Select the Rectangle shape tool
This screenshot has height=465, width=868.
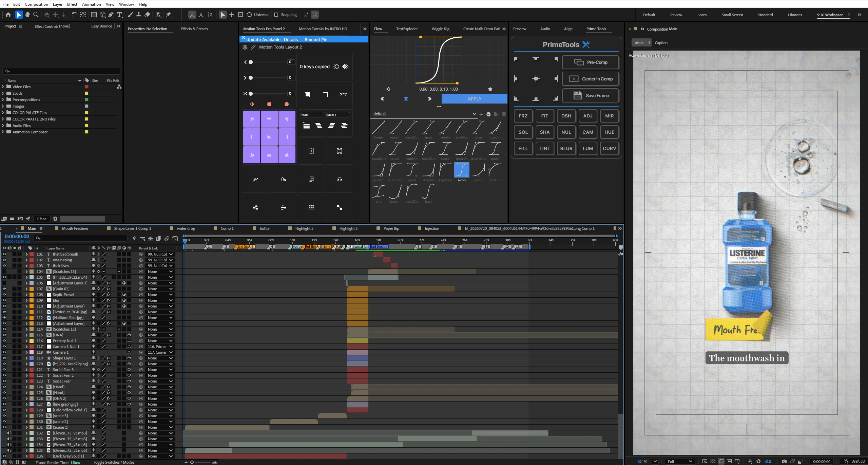click(x=94, y=15)
